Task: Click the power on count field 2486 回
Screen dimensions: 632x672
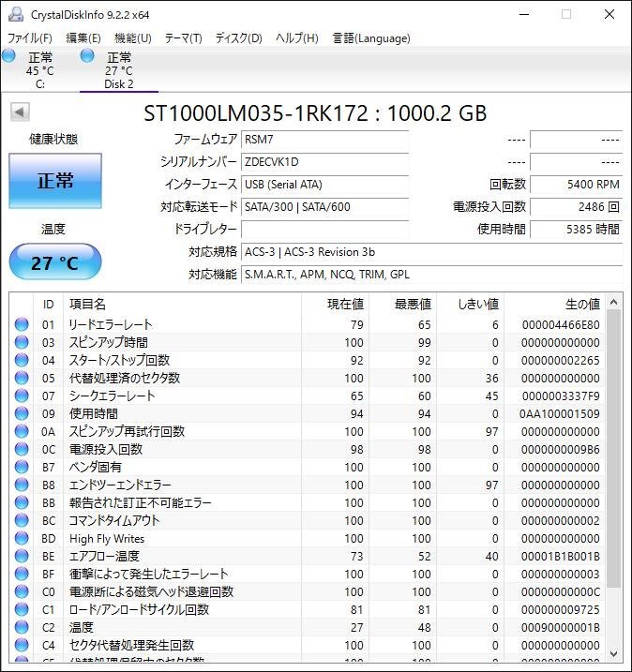Action: pyautogui.click(x=577, y=207)
